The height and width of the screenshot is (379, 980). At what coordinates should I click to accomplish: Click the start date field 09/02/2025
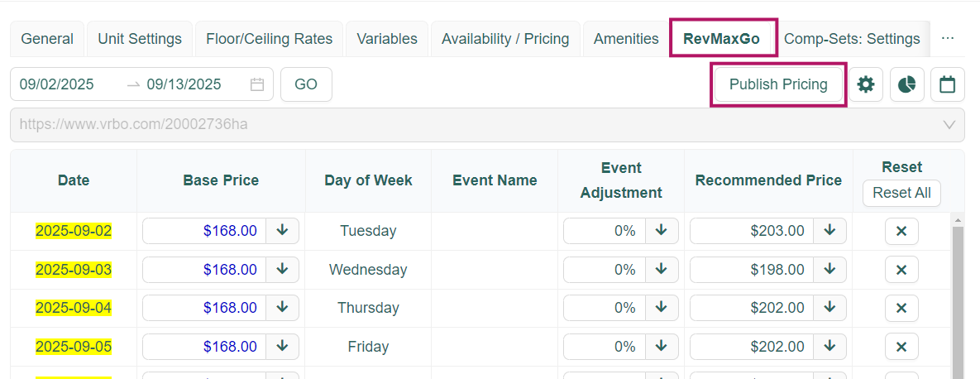click(x=58, y=84)
